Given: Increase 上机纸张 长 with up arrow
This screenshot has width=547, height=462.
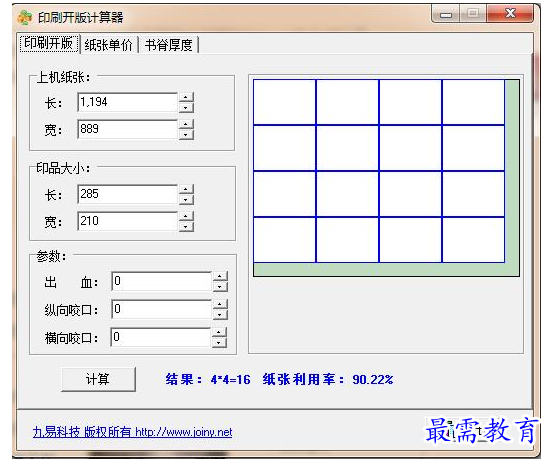Looking at the screenshot, I should pyautogui.click(x=186, y=97).
